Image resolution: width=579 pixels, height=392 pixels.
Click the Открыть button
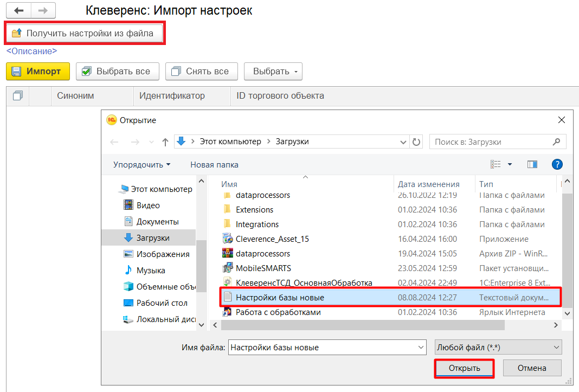(464, 368)
